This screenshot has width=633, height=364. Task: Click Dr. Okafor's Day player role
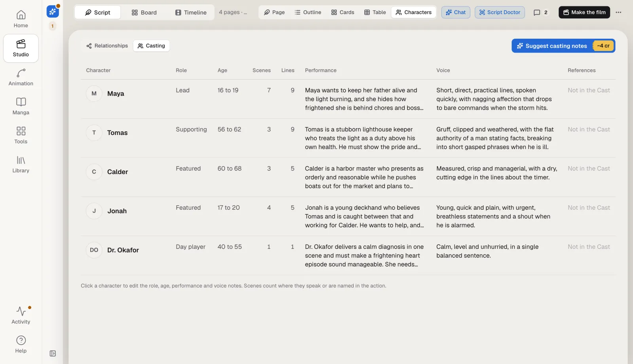(191, 246)
